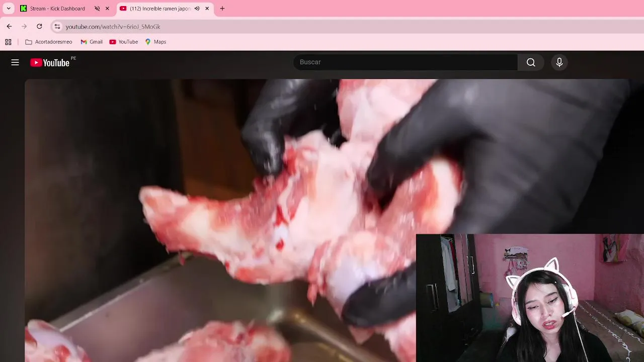Go forward to the next page
Screen dimensions: 644x362
click(x=24, y=26)
